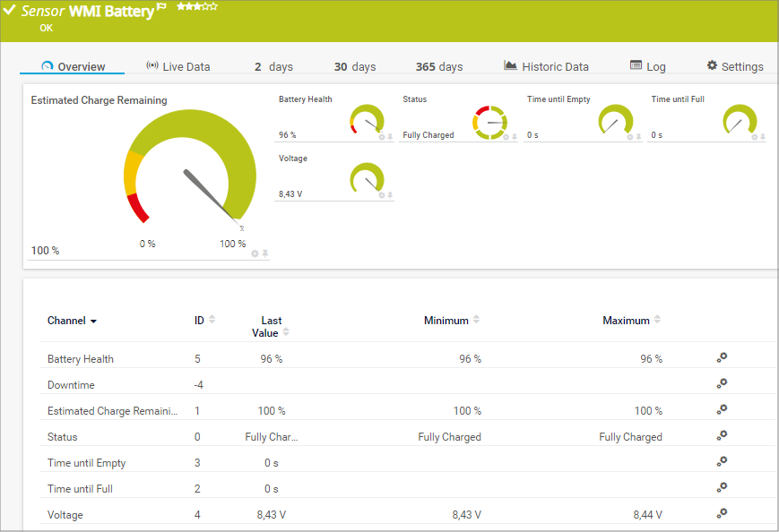
Task: Click gear icon on Status gauge
Action: (506, 137)
